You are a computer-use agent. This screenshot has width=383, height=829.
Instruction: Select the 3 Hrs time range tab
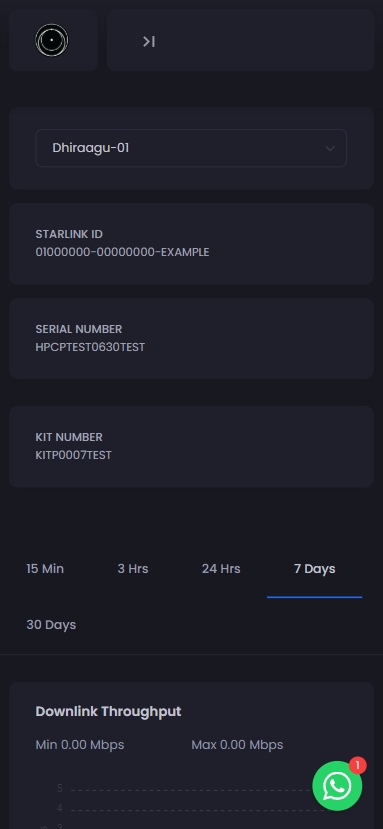coord(133,569)
